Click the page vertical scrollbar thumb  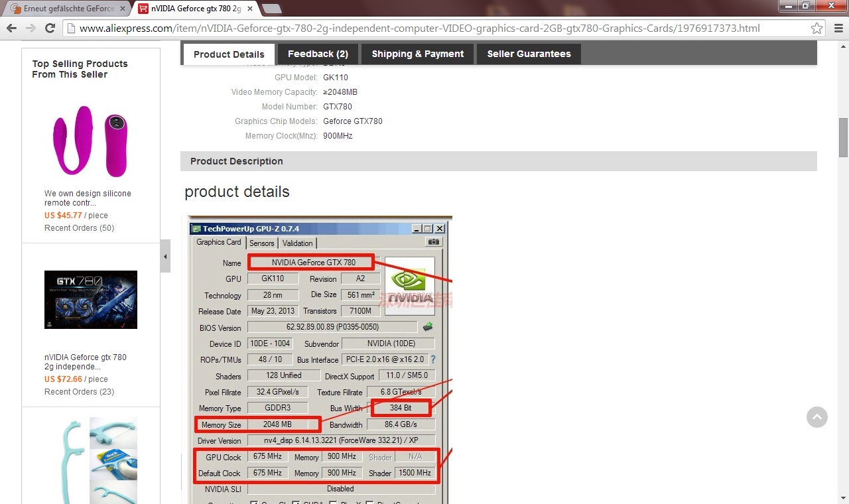(843, 137)
